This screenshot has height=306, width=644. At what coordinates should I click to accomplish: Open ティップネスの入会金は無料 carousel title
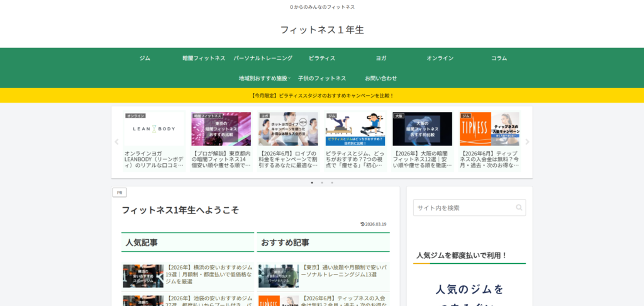coord(489,159)
